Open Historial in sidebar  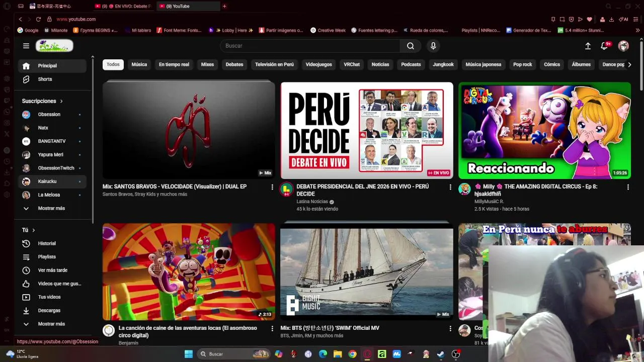53,243
